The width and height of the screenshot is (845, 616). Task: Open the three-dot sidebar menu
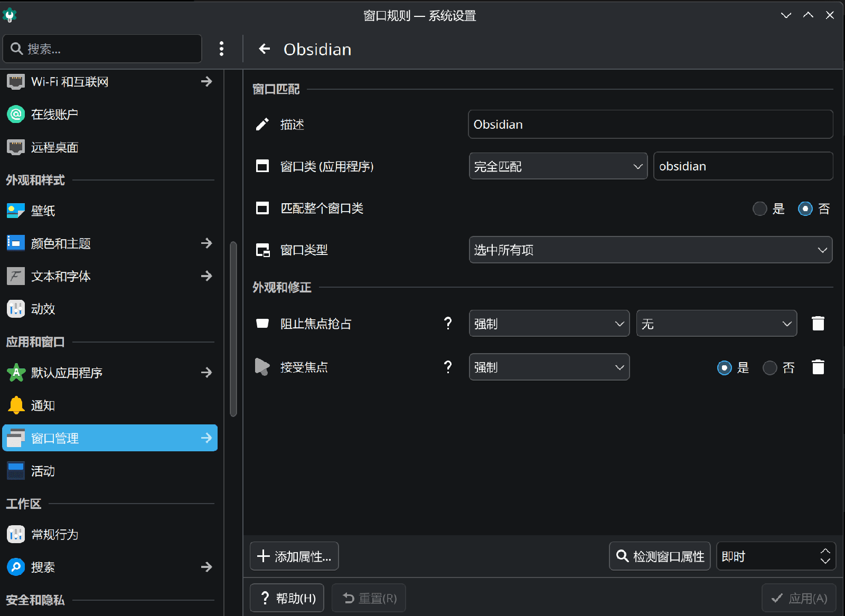[x=221, y=49]
